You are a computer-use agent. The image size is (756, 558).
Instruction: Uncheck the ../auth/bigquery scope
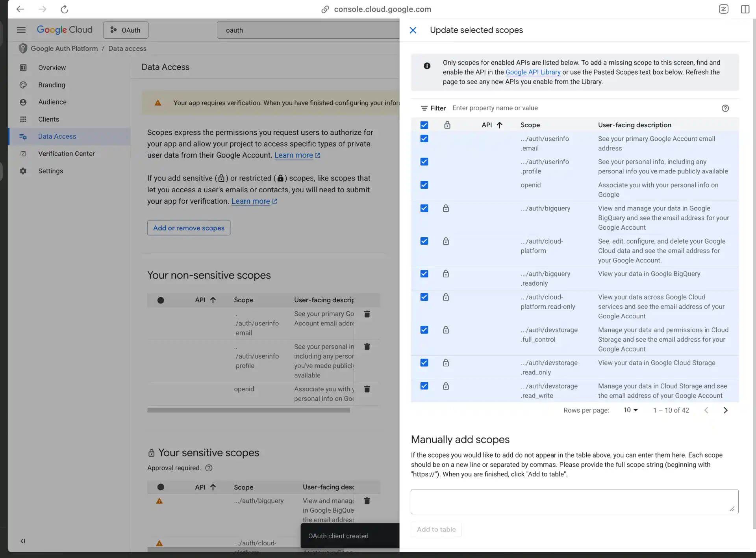424,208
